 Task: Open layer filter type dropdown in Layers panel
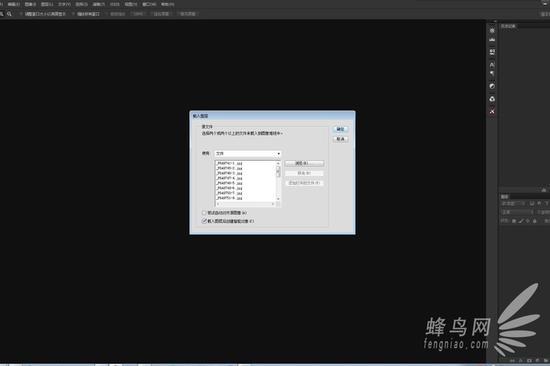513,203
